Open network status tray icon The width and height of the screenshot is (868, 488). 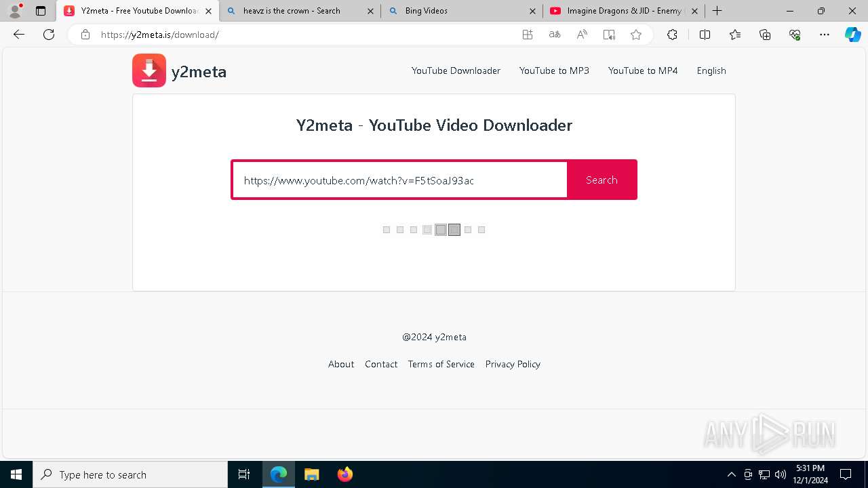click(764, 474)
